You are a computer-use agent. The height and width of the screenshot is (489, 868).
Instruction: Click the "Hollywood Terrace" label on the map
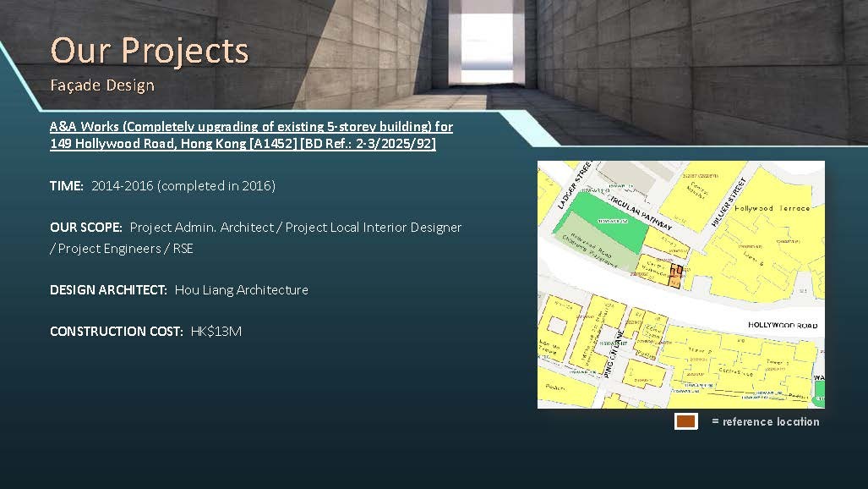pyautogui.click(x=772, y=208)
